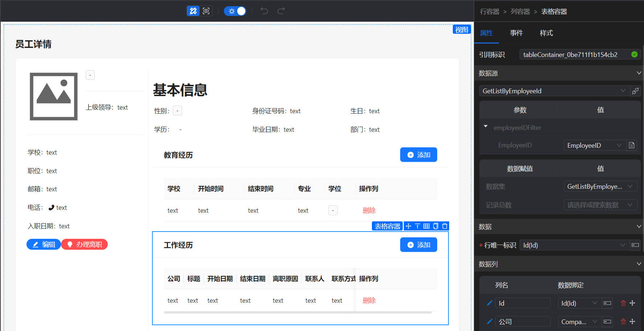The image size is (644, 331).
Task: Click the 公司 column name input
Action: coord(523,322)
